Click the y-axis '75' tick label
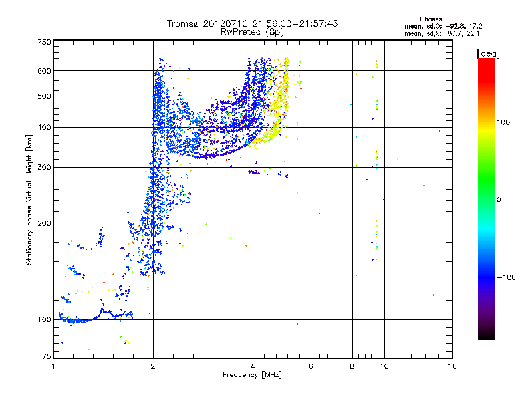Image resolution: width=532 pixels, height=399 pixels. [46, 356]
